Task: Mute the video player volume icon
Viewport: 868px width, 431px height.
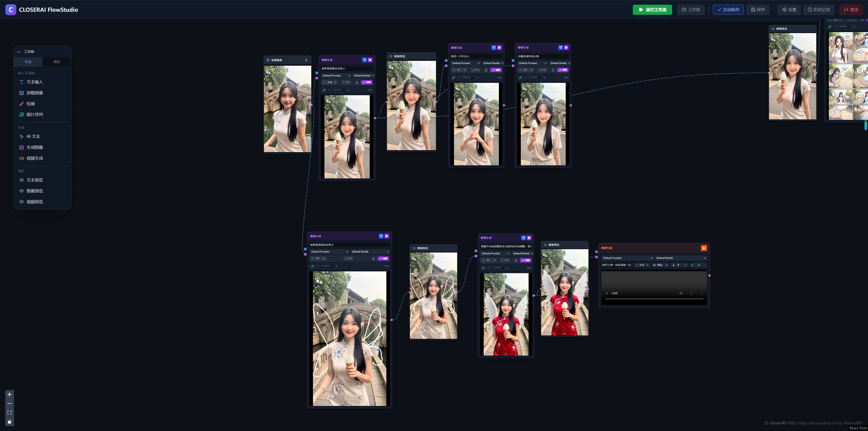Action: (x=681, y=293)
